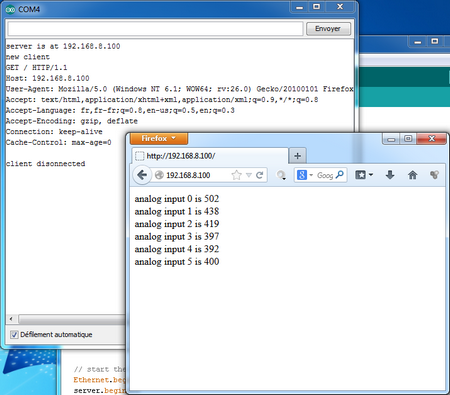The image size is (450, 395).
Task: Minimize the Firefox window
Action: pyautogui.click(x=391, y=139)
